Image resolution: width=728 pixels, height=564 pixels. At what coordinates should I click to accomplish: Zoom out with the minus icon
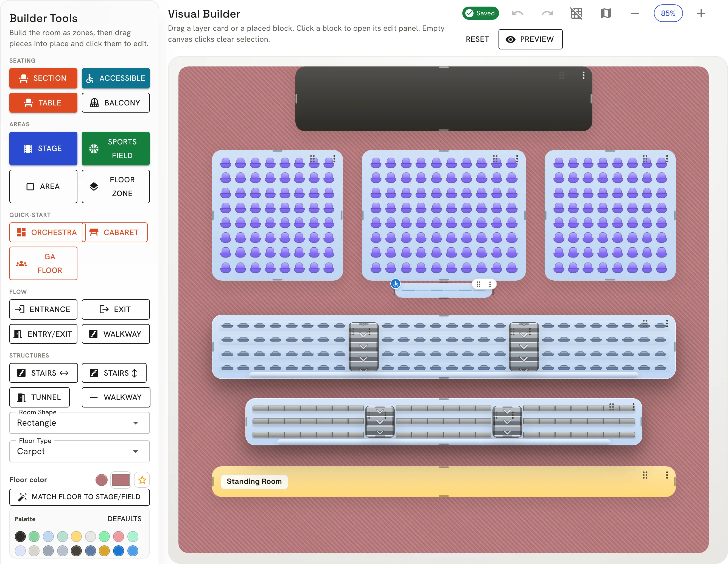click(635, 13)
